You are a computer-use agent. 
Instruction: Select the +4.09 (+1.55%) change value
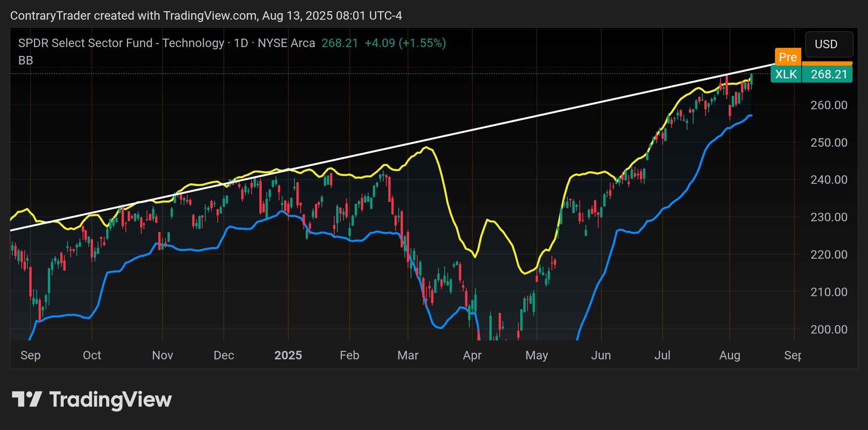[x=405, y=43]
